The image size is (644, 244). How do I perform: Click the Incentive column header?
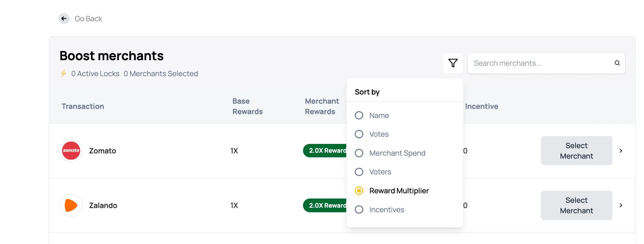[x=482, y=106]
